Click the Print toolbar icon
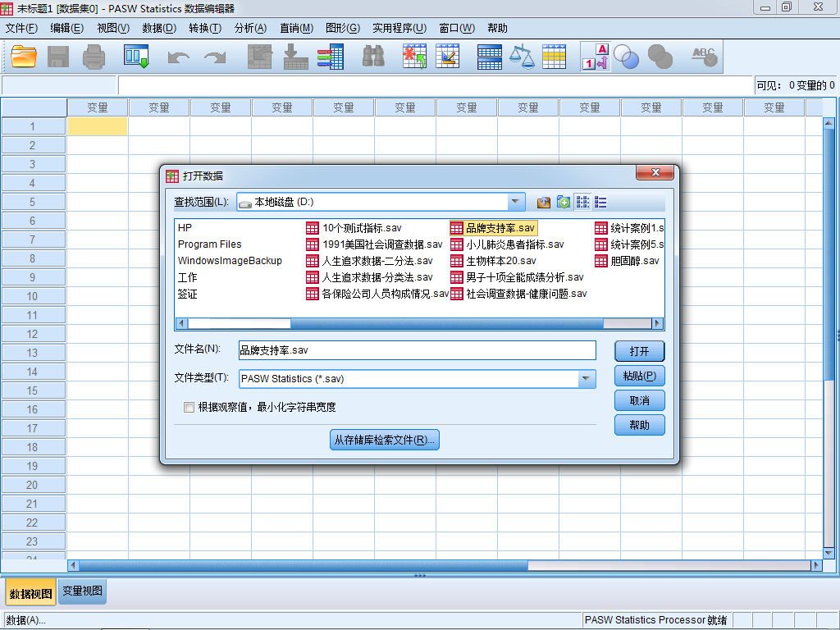Image resolution: width=840 pixels, height=630 pixels. point(94,57)
